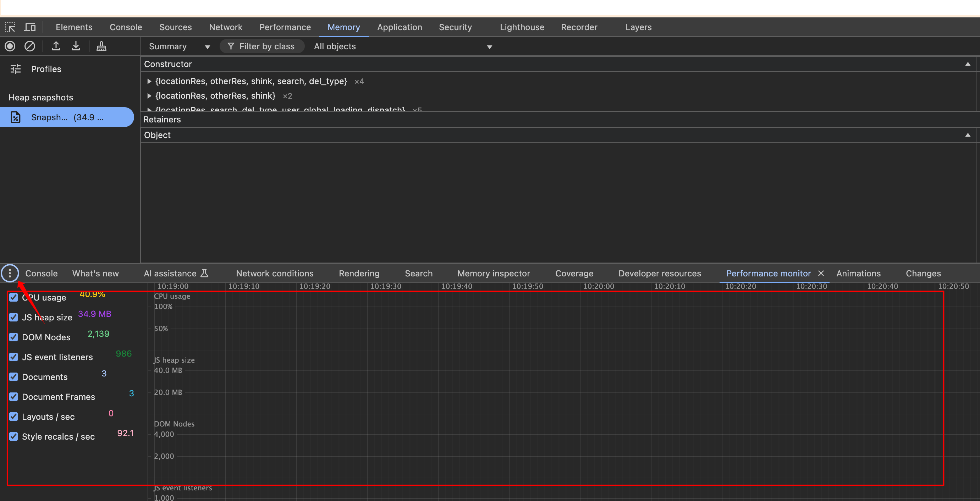Image resolution: width=980 pixels, height=501 pixels.
Task: Switch to the Elements tab
Action: tap(74, 27)
